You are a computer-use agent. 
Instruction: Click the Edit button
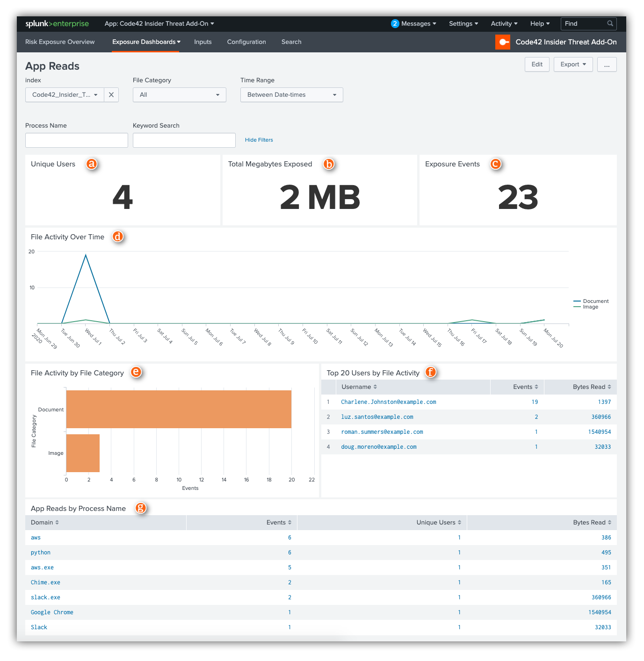click(536, 64)
